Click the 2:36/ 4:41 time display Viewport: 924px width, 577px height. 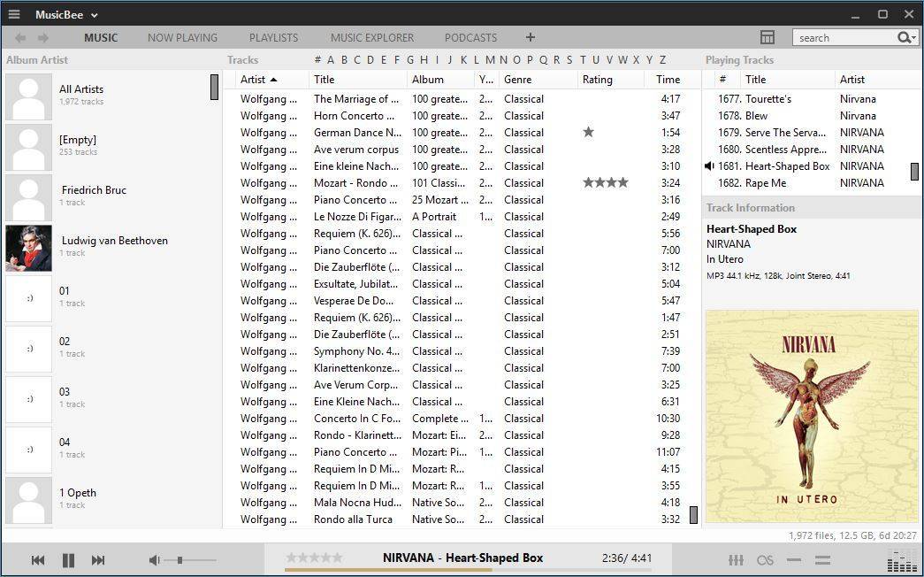pyautogui.click(x=627, y=558)
